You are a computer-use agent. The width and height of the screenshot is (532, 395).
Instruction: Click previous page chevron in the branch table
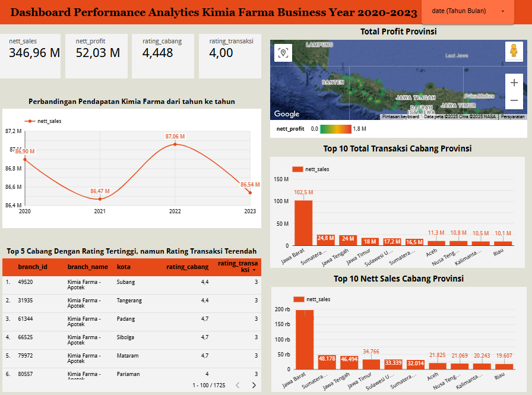(237, 385)
